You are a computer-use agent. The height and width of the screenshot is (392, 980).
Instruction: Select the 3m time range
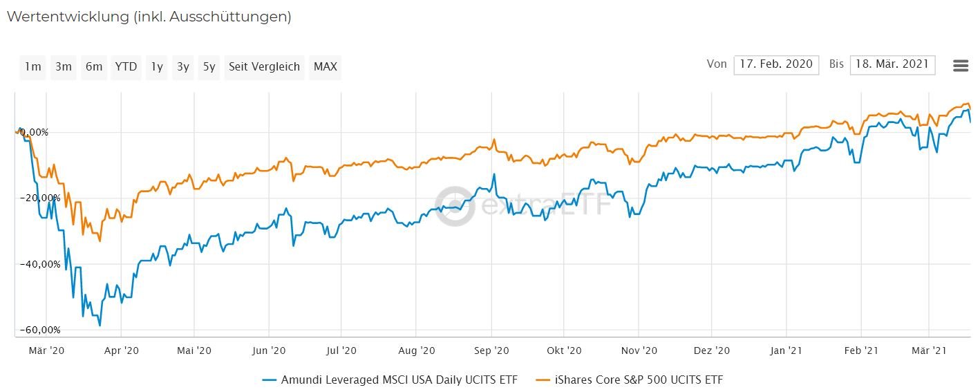[x=64, y=67]
